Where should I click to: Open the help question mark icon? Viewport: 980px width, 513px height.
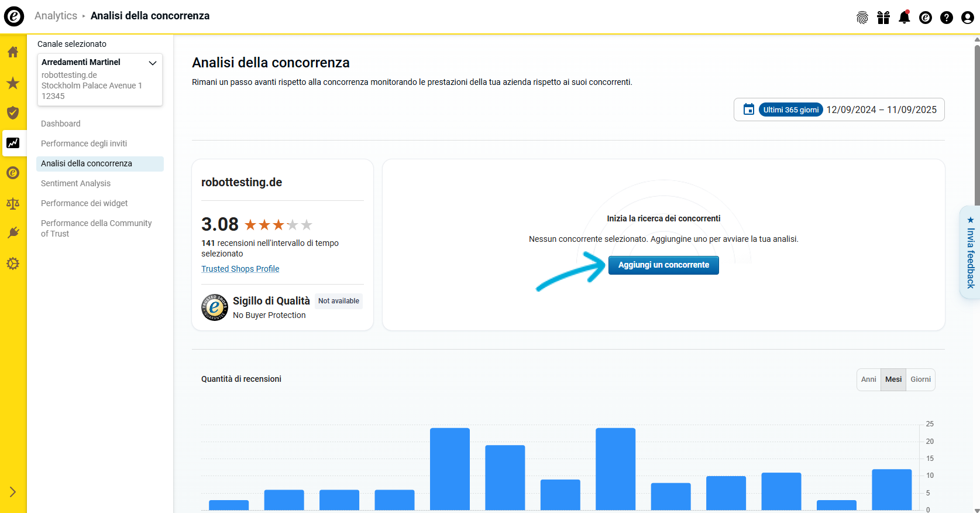[946, 18]
